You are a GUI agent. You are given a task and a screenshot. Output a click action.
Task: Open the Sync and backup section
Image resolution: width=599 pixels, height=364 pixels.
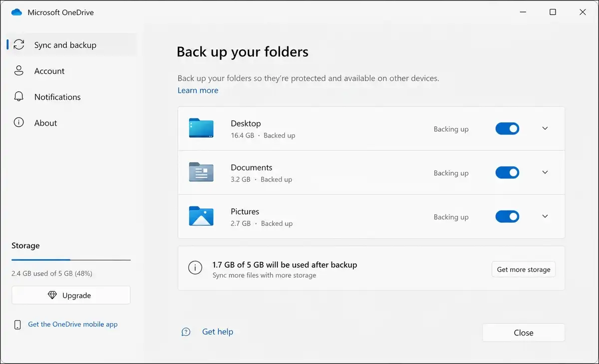click(x=71, y=45)
